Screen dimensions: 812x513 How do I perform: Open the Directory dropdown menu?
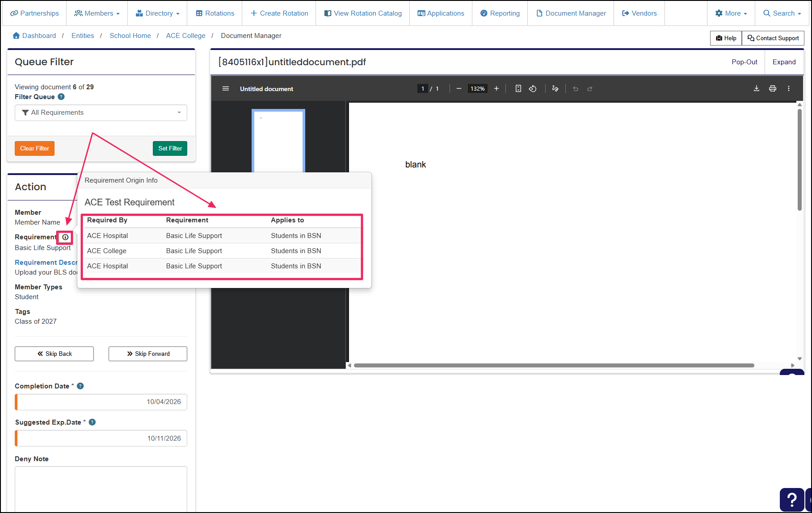pos(157,13)
